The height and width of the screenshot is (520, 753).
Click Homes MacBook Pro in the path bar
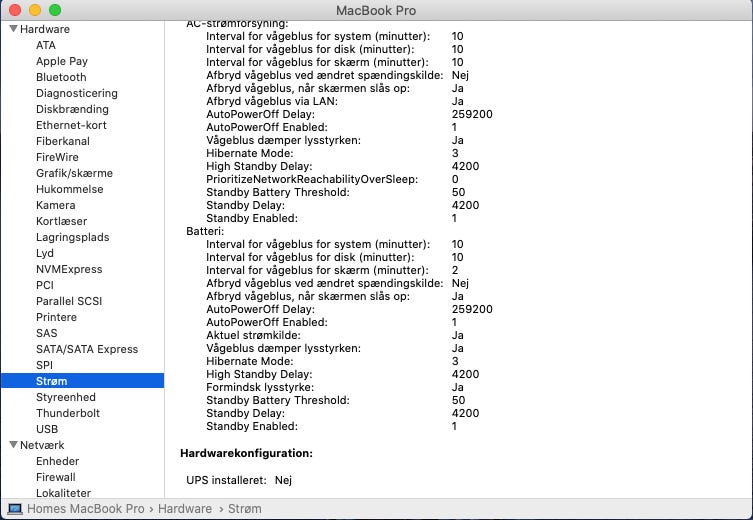tap(85, 508)
